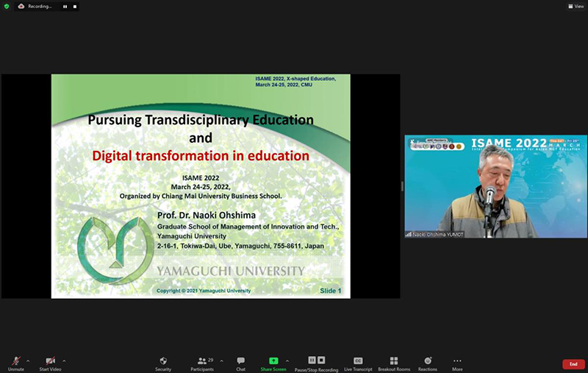Image resolution: width=588 pixels, height=373 pixels.
Task: Click the green encryption shield icon
Action: [7, 7]
